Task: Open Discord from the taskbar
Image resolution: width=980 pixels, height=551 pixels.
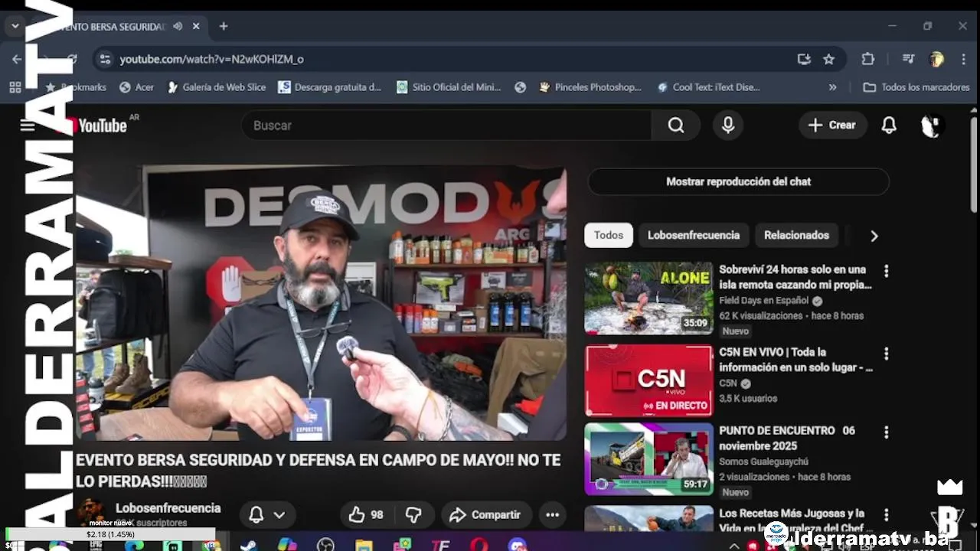Action: [518, 545]
